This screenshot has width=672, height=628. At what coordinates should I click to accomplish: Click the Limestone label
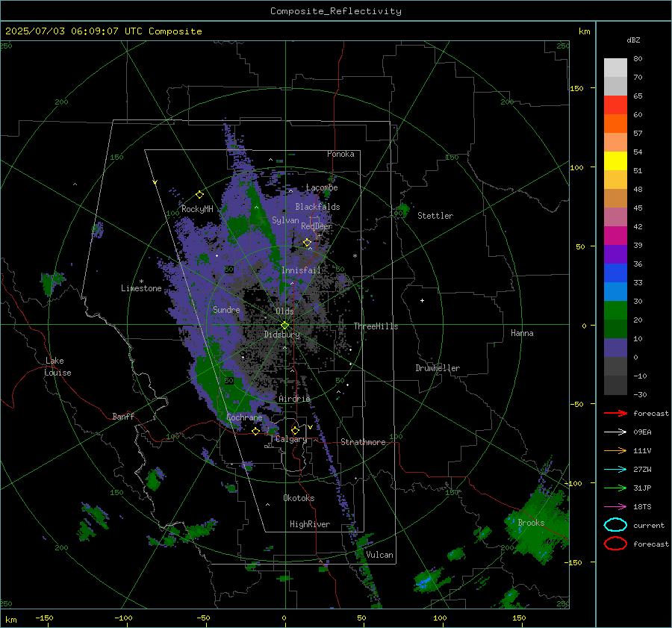(x=141, y=288)
